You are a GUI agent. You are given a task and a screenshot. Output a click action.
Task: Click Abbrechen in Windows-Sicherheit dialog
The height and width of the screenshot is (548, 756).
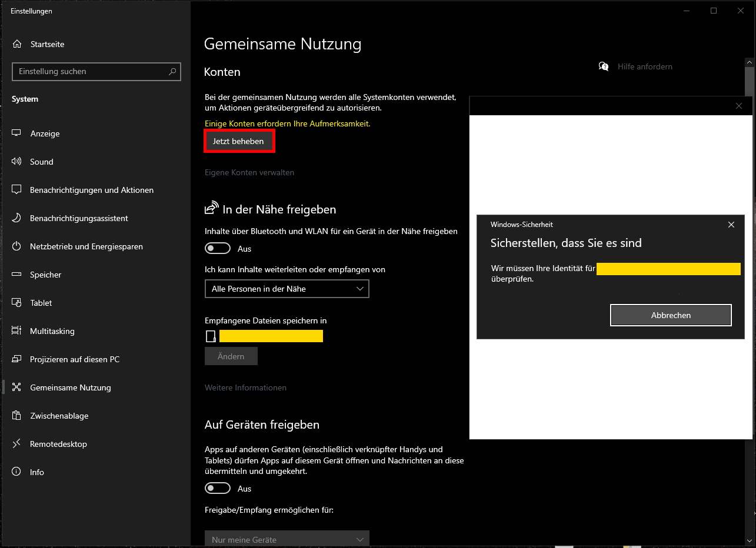671,315
